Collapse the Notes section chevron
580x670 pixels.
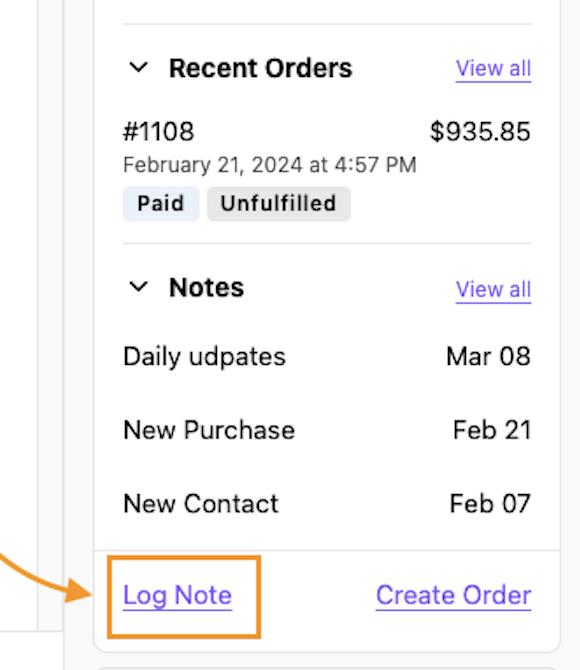point(138,287)
